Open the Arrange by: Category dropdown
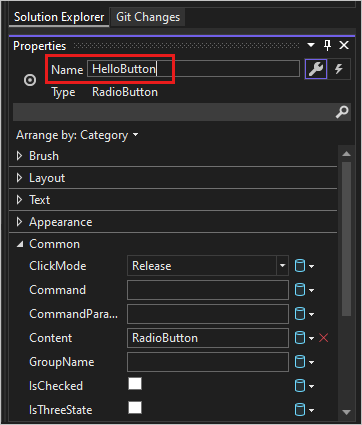The image size is (362, 425). (x=77, y=135)
